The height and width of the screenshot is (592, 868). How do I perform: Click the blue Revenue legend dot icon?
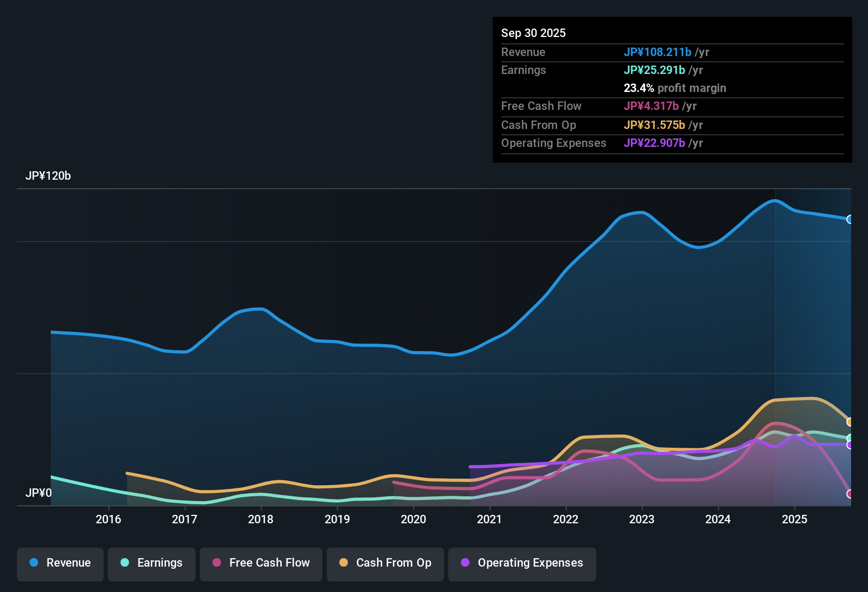coord(34,563)
